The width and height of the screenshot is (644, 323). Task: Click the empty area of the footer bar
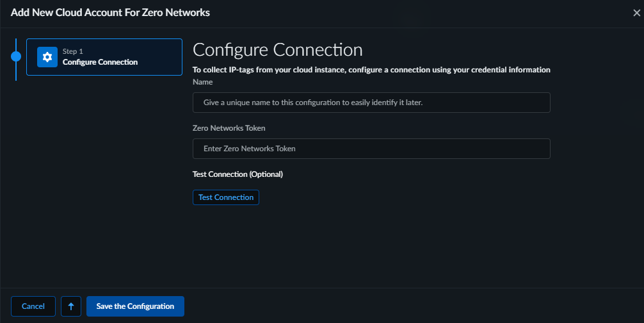click(x=410, y=306)
